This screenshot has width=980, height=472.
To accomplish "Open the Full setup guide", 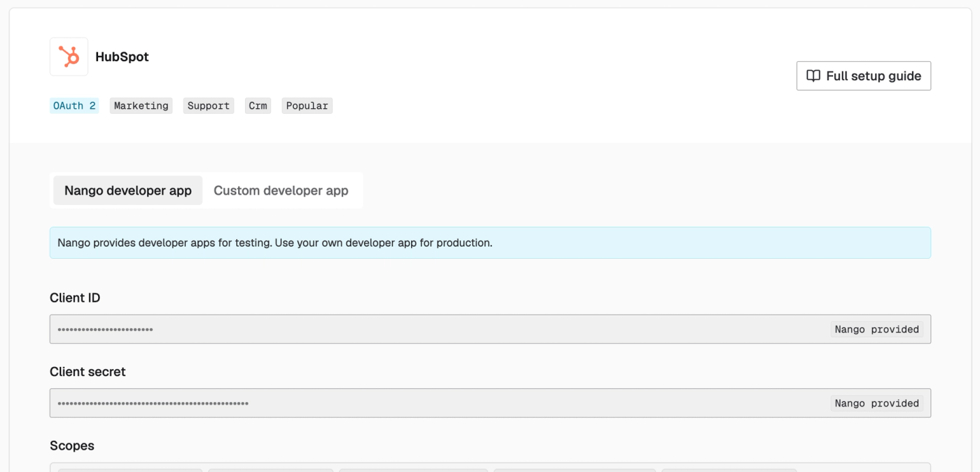I will 864,76.
